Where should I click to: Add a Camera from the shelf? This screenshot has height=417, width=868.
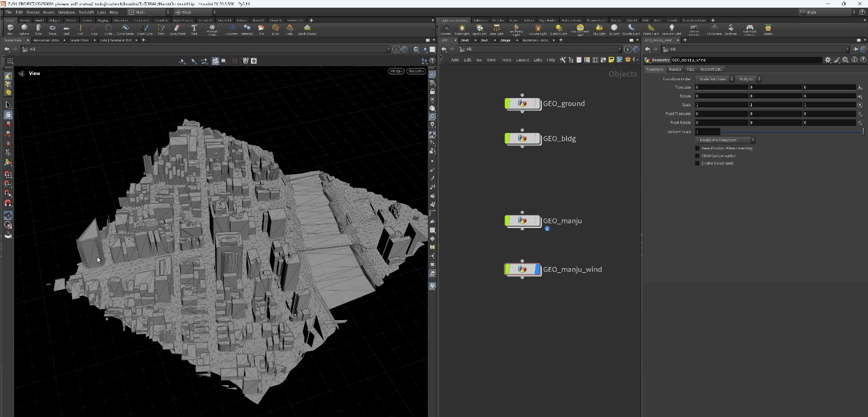[x=446, y=28]
